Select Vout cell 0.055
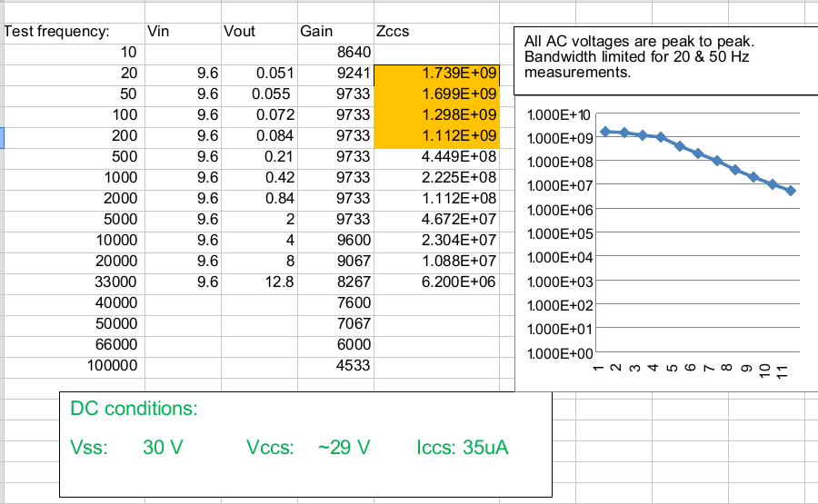Viewport: 818px width, 504px height. [259, 94]
